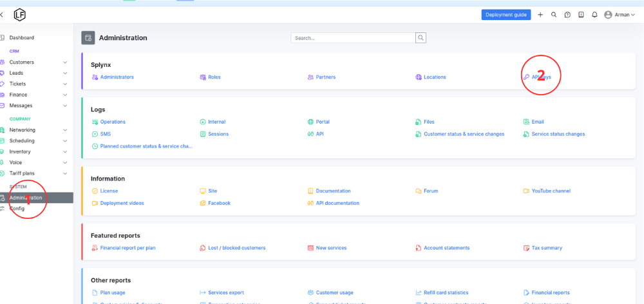This screenshot has width=644, height=304.
Task: Expand the Voice sidebar chevron
Action: [65, 163]
